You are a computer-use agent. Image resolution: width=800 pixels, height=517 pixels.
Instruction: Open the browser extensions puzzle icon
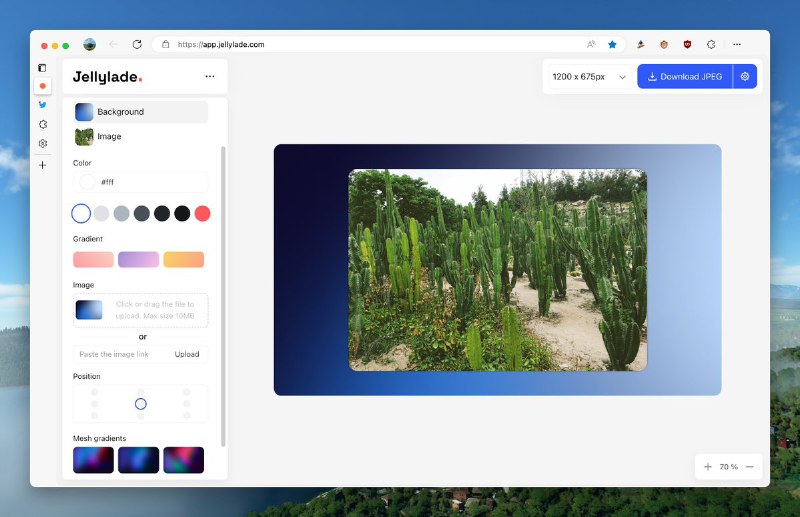point(711,44)
